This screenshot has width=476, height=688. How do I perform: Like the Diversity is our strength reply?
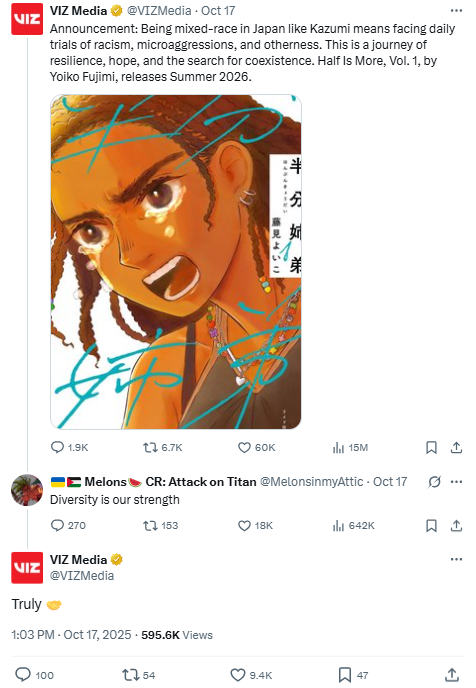pyautogui.click(x=255, y=526)
